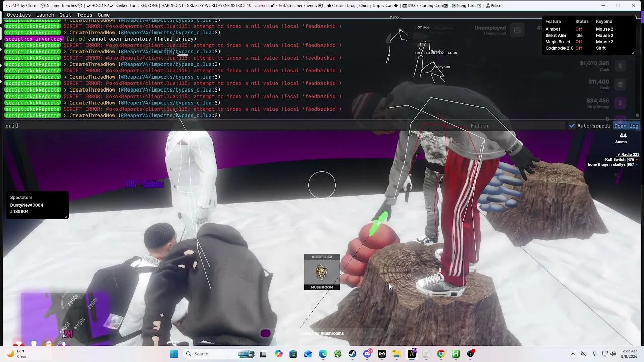644x362 pixels.
Task: Show hidden system tray icons
Action: pos(573,354)
